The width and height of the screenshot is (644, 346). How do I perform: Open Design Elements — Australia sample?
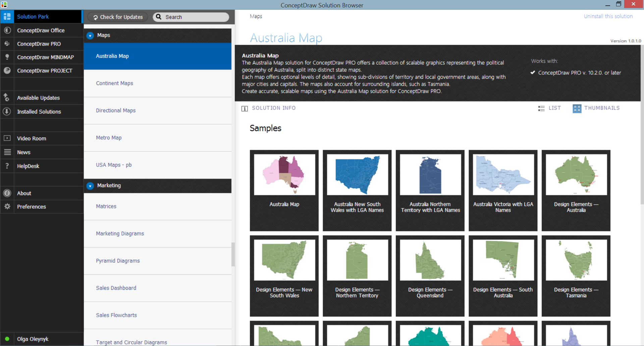pos(576,190)
